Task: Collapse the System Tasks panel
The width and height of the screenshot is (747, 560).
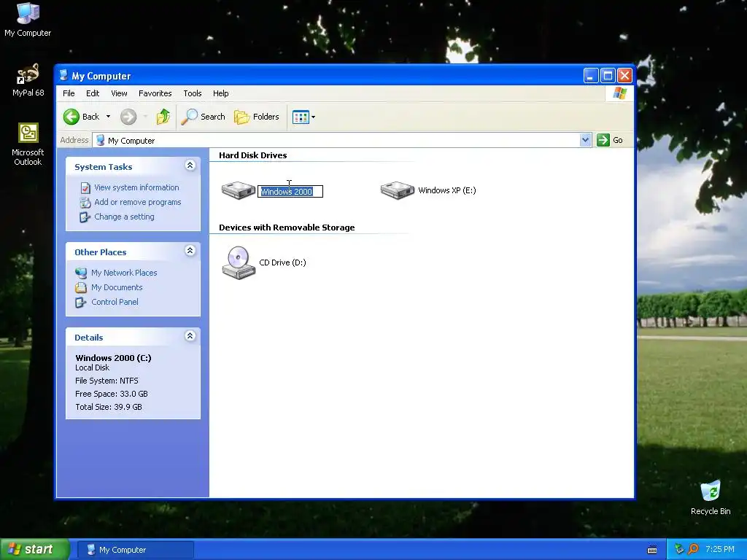Action: pyautogui.click(x=190, y=166)
